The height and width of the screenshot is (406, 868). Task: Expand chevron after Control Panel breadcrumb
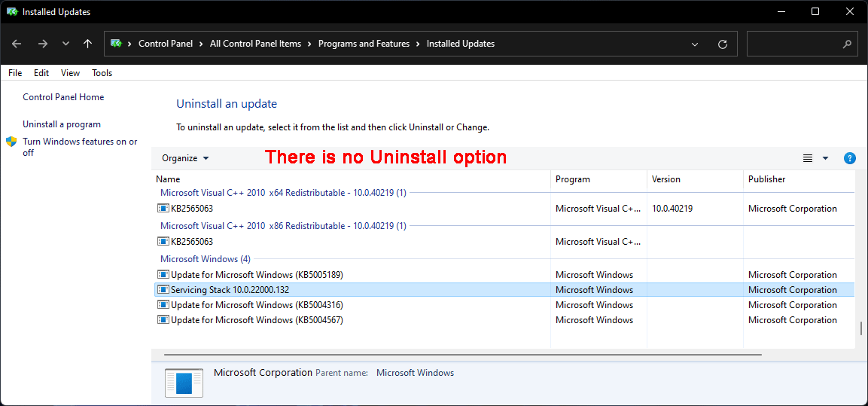202,44
